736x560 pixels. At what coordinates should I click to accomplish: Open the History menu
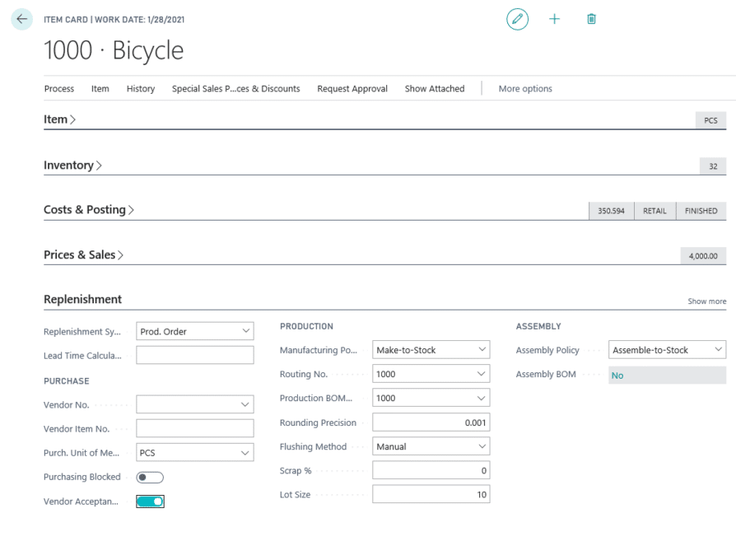pos(140,89)
